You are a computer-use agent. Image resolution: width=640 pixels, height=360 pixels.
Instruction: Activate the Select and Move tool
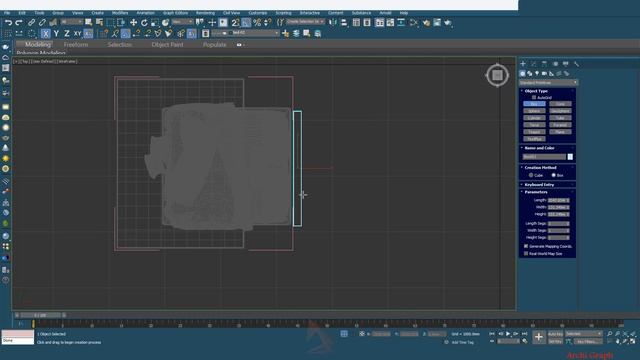[x=133, y=22]
